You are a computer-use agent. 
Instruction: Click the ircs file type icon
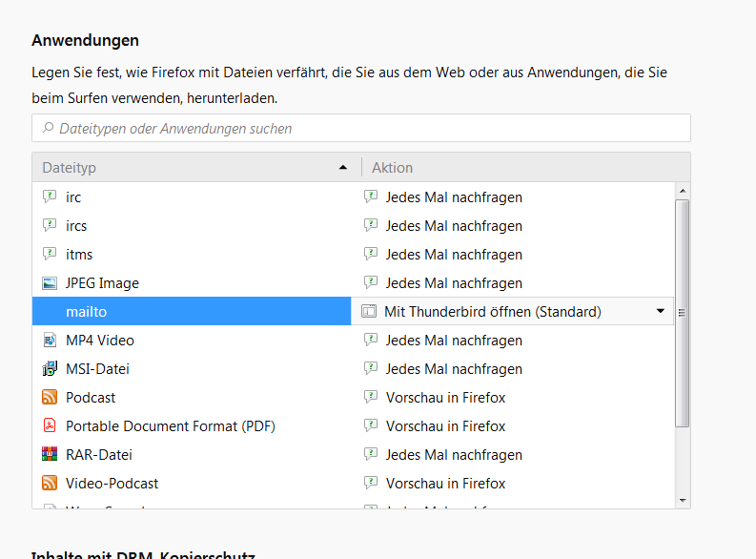tap(50, 225)
